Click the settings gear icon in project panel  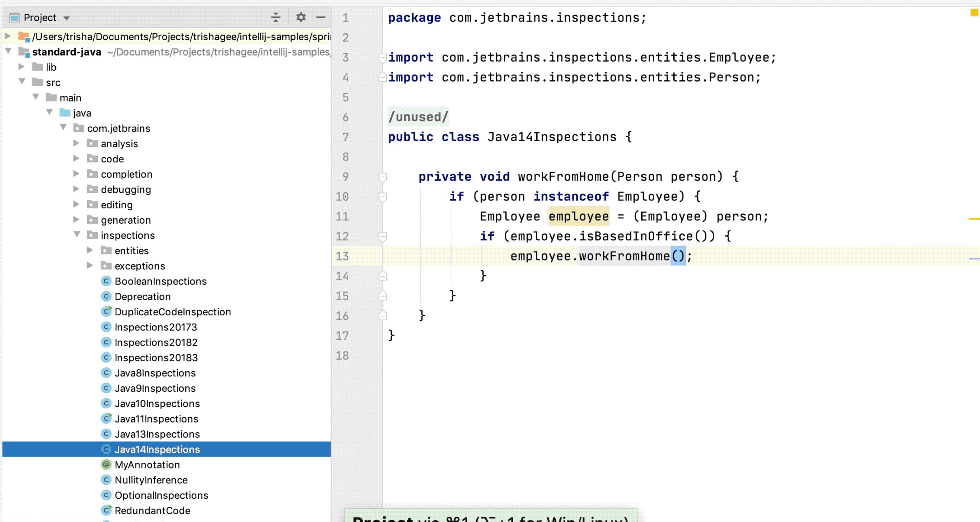(299, 17)
